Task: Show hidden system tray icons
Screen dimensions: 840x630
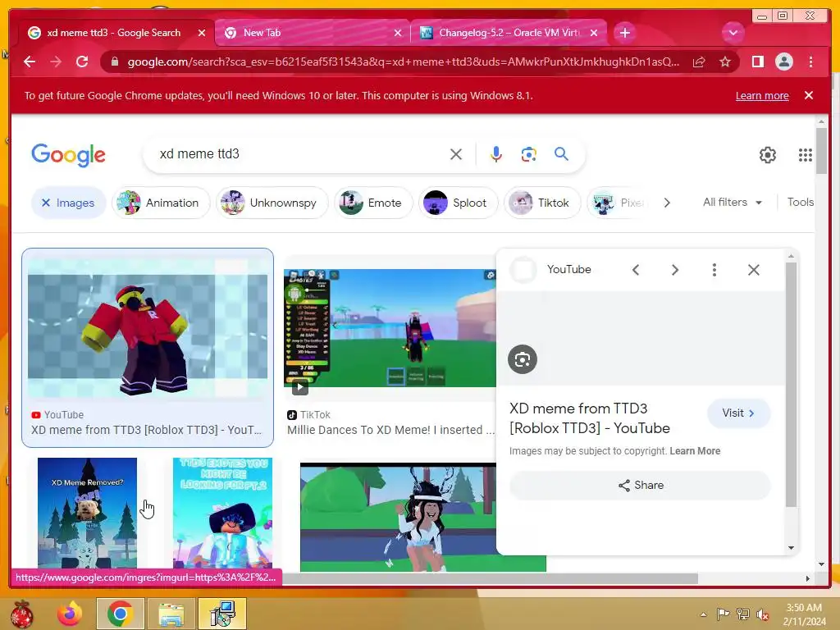Action: (703, 614)
